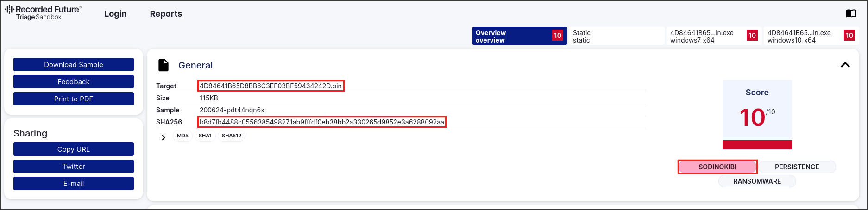Share via the Twitter button

[x=74, y=167]
